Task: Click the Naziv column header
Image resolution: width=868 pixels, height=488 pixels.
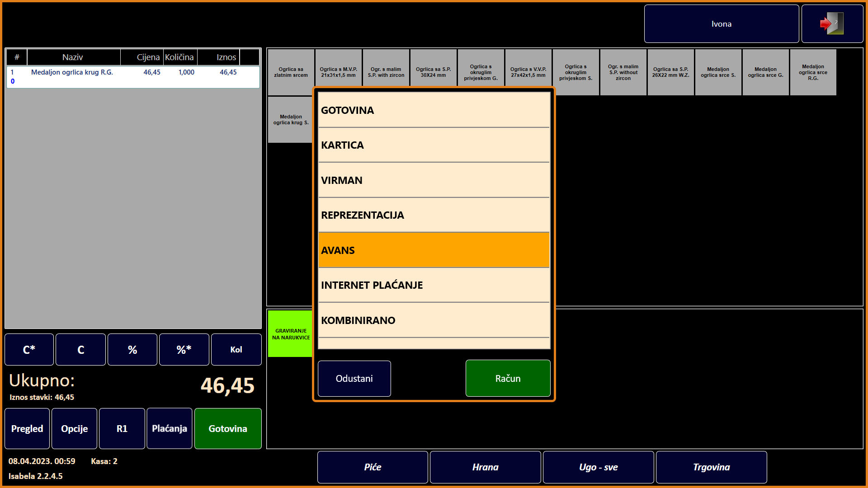Action: pyautogui.click(x=73, y=57)
